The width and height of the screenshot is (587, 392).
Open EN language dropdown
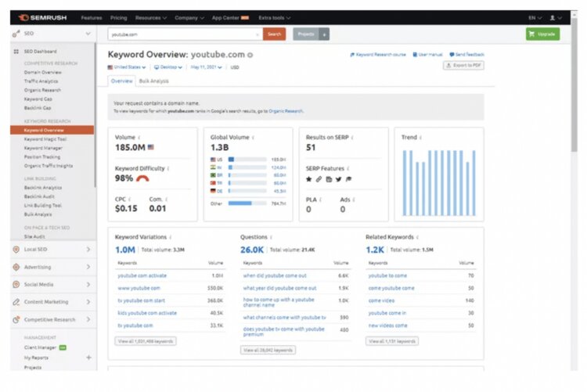point(535,17)
